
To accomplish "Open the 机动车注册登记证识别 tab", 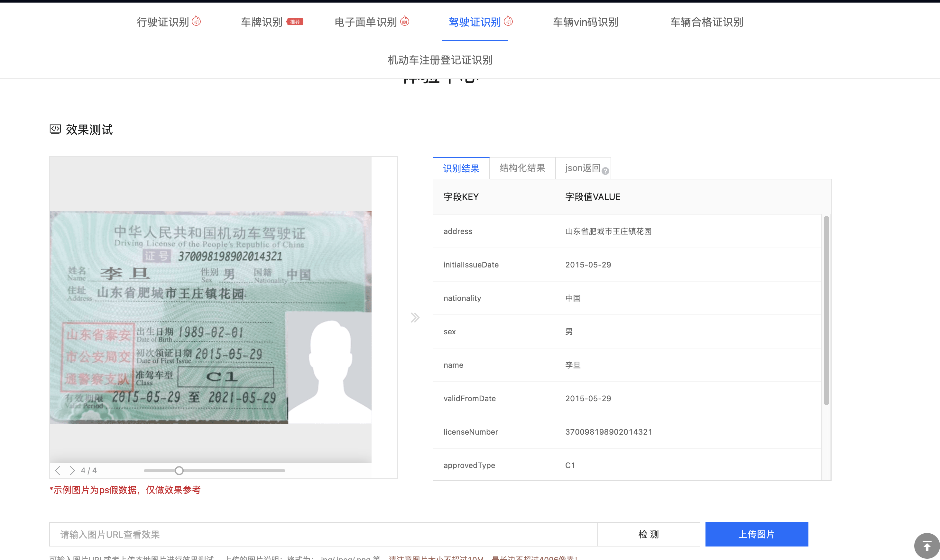I will click(440, 60).
